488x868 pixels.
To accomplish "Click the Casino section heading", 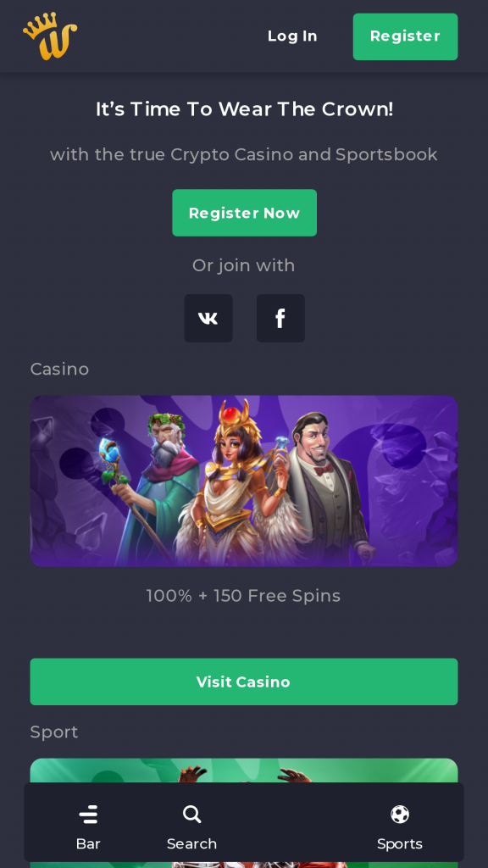I will pos(60,370).
